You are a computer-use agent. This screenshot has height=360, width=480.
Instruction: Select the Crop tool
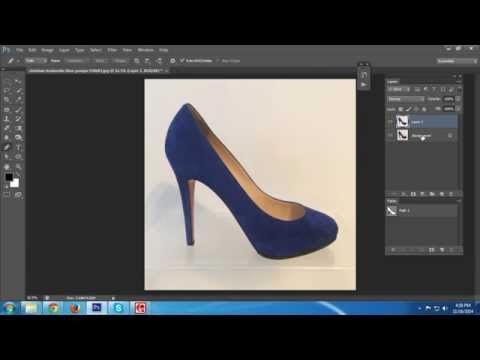pos(7,100)
